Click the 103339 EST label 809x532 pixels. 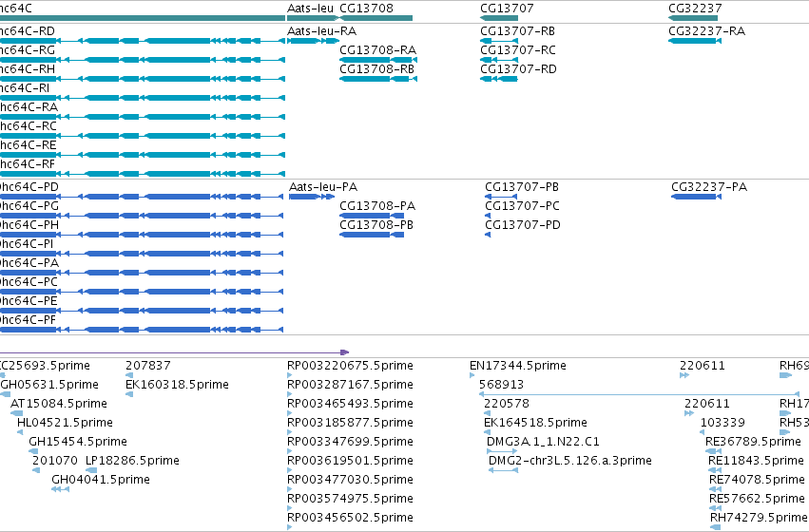click(x=722, y=423)
